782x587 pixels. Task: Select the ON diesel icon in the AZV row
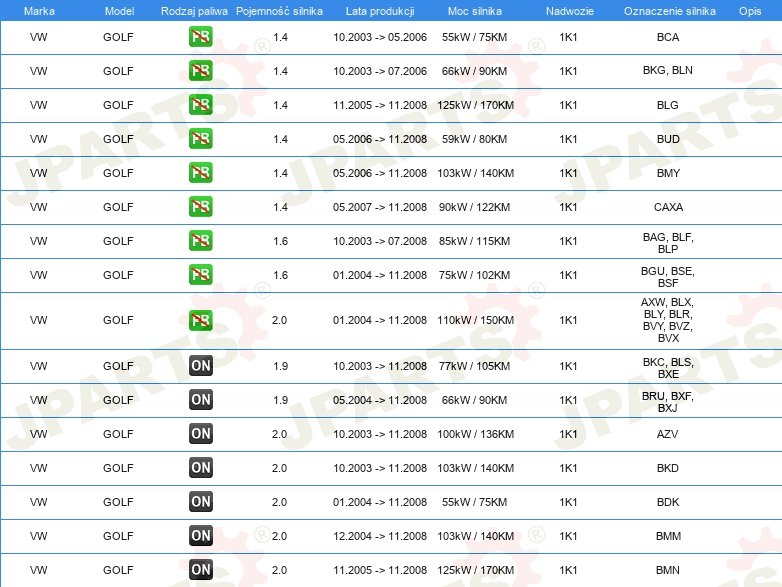[x=200, y=433]
